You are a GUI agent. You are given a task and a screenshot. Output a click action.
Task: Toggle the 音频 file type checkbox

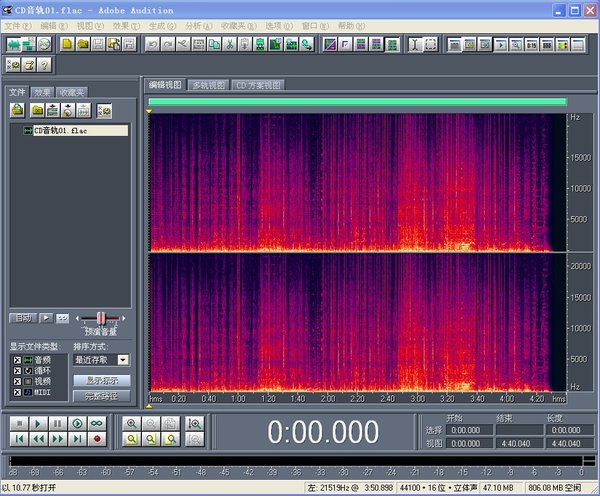point(17,360)
